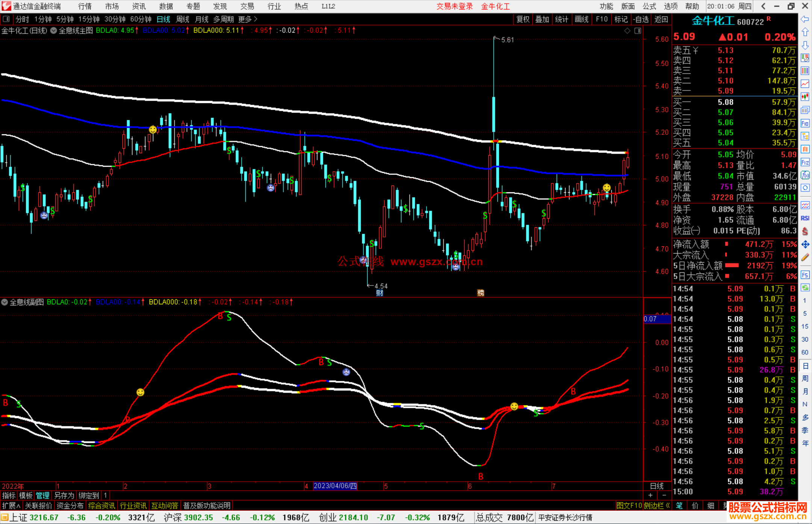
Task: Click the back arrow icon in right sidebar
Action: click(x=805, y=19)
